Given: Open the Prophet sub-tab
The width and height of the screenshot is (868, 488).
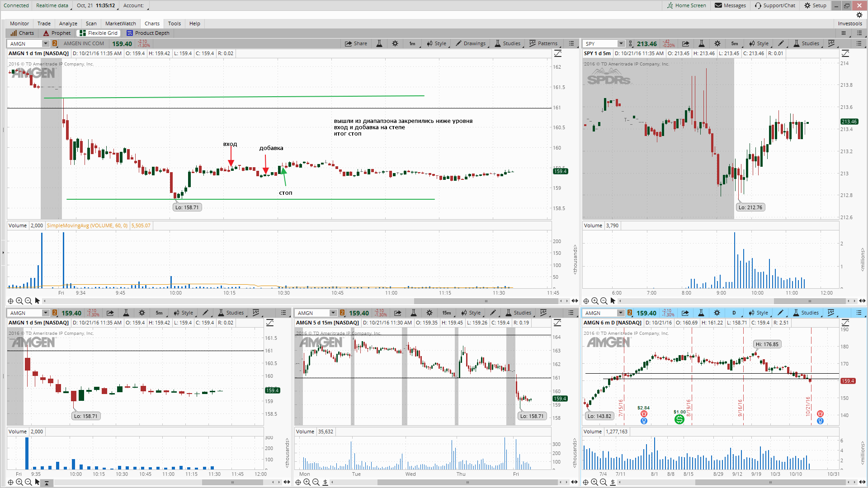Looking at the screenshot, I should (57, 33).
